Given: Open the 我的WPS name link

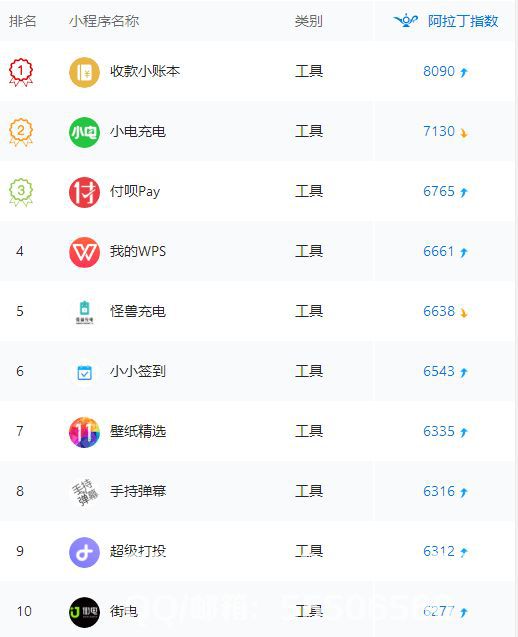Looking at the screenshot, I should (x=138, y=251).
